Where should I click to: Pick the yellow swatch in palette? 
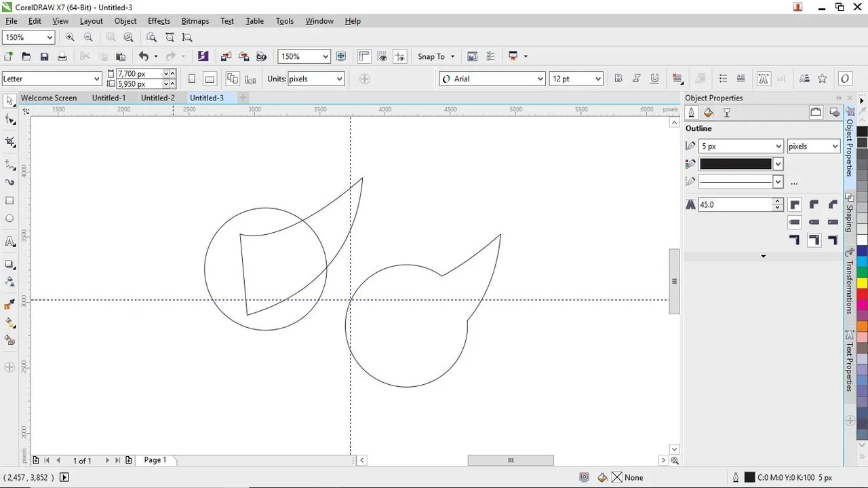click(x=862, y=283)
